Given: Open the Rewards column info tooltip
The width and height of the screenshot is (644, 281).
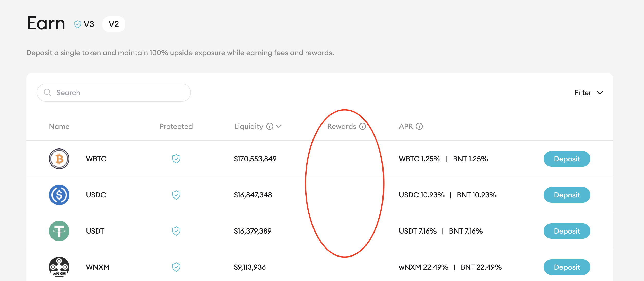Looking at the screenshot, I should click(363, 127).
